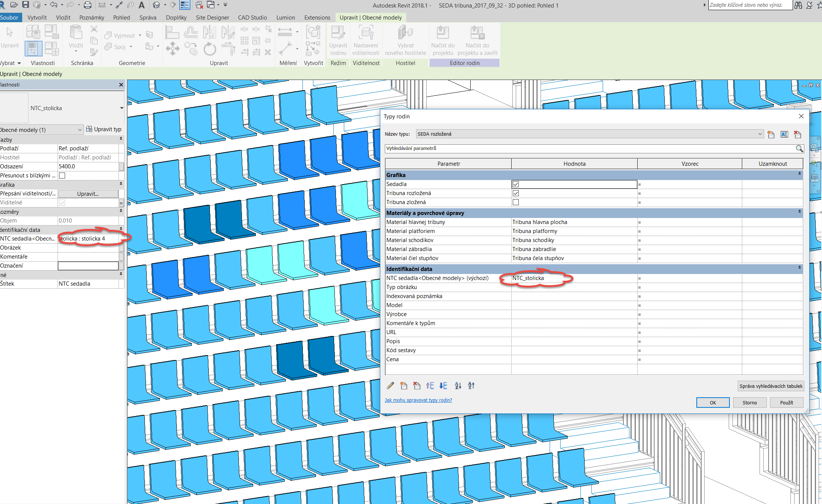The height and width of the screenshot is (504, 822).
Task: Click the Vyhledávání parametrů search field
Action: (x=590, y=148)
